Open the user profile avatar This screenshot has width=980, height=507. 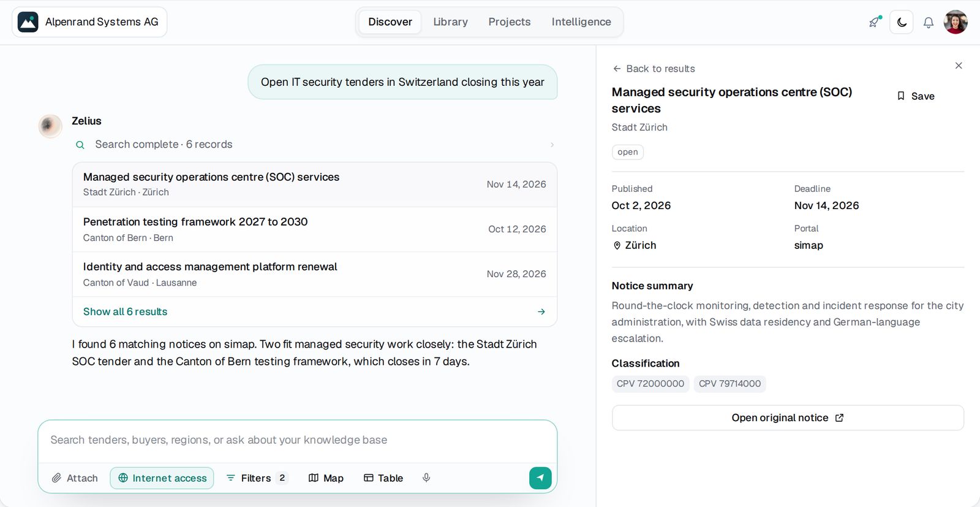pos(956,22)
